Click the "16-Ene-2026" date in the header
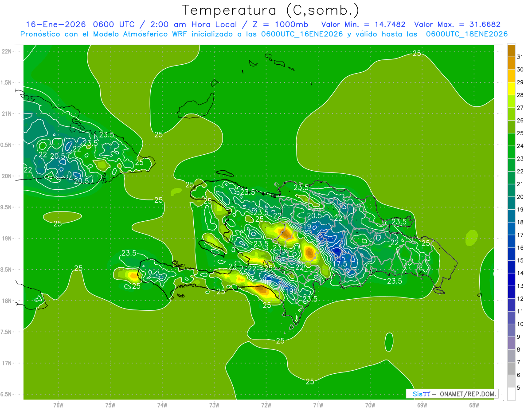The width and height of the screenshot is (532, 411). point(55,24)
